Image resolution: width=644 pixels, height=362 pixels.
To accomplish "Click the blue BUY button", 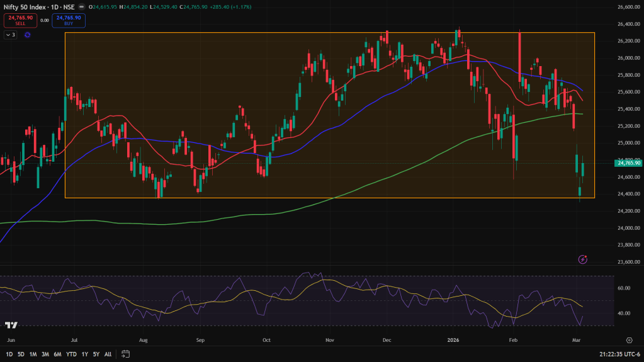I will (x=69, y=21).
